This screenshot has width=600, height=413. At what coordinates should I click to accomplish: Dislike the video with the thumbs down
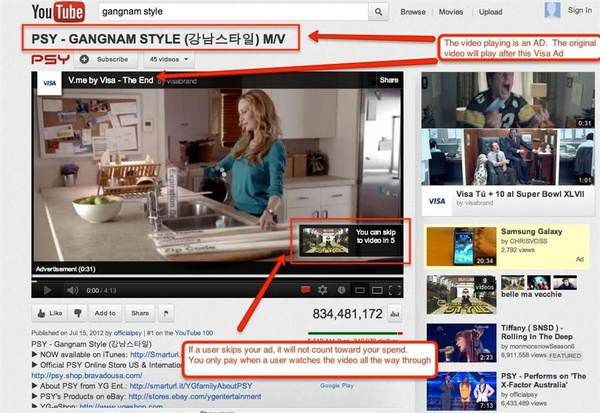(x=78, y=313)
